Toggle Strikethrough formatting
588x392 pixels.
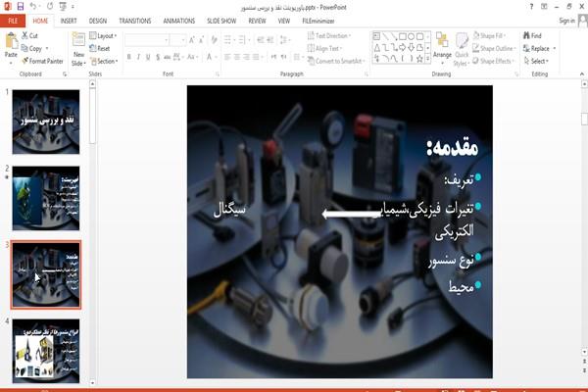click(x=167, y=57)
